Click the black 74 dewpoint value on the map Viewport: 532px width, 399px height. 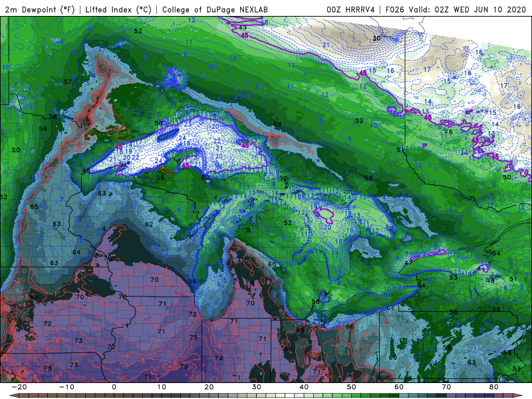(219, 358)
